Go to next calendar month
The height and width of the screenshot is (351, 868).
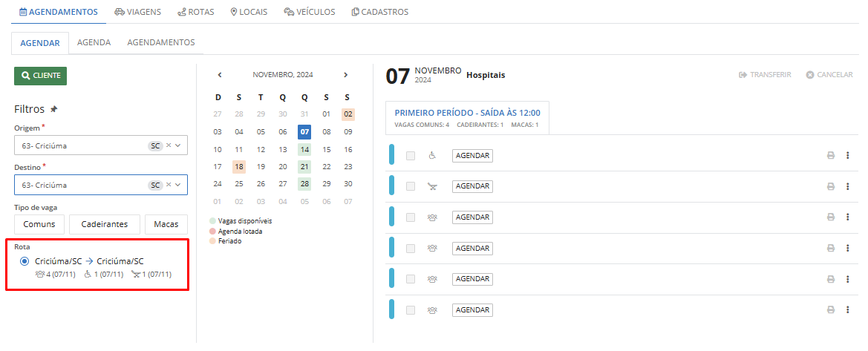346,75
